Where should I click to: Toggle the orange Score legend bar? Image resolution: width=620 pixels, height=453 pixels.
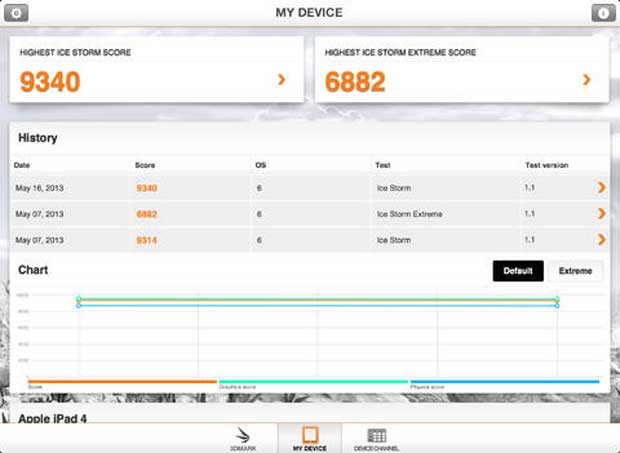(123, 382)
